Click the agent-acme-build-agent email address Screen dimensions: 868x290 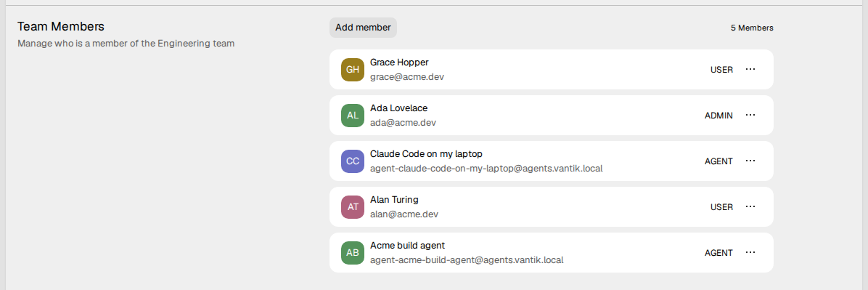tap(467, 259)
